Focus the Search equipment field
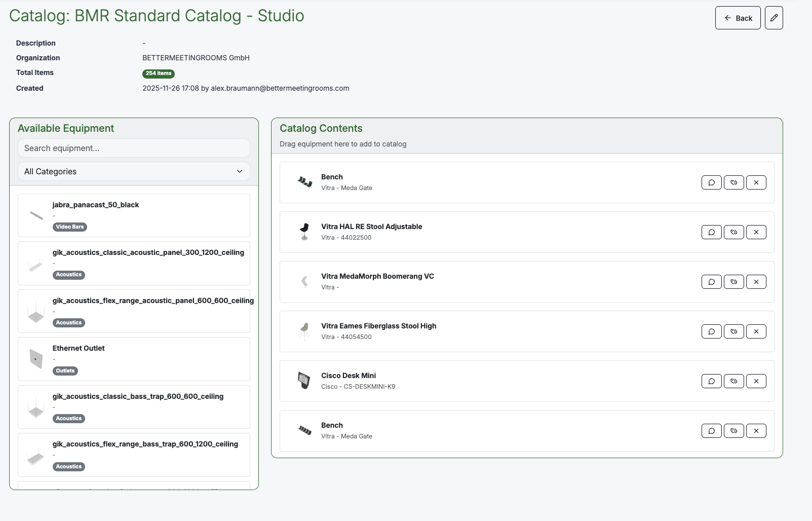The height and width of the screenshot is (521, 812). pyautogui.click(x=134, y=148)
